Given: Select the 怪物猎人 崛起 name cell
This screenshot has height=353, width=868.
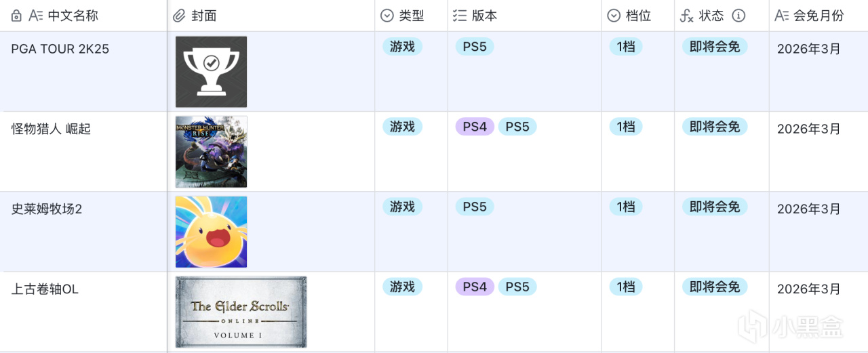Looking at the screenshot, I should pos(51,129).
